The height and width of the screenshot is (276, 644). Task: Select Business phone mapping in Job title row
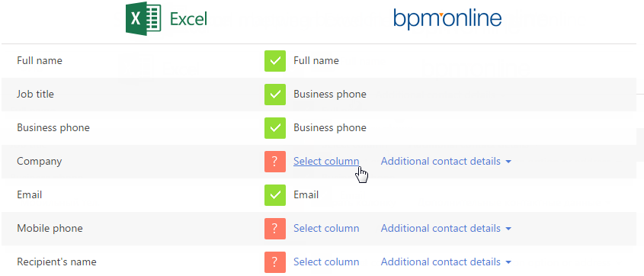point(330,95)
